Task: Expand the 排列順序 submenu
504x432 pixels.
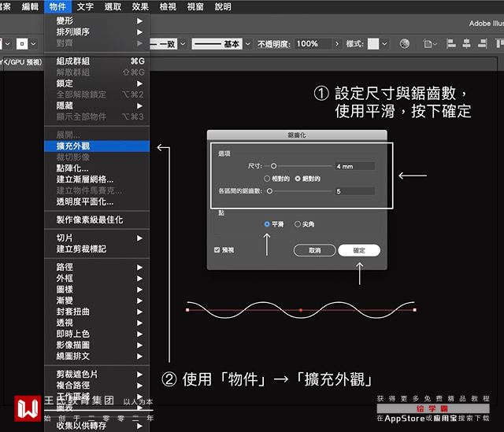Action: pyautogui.click(x=97, y=32)
